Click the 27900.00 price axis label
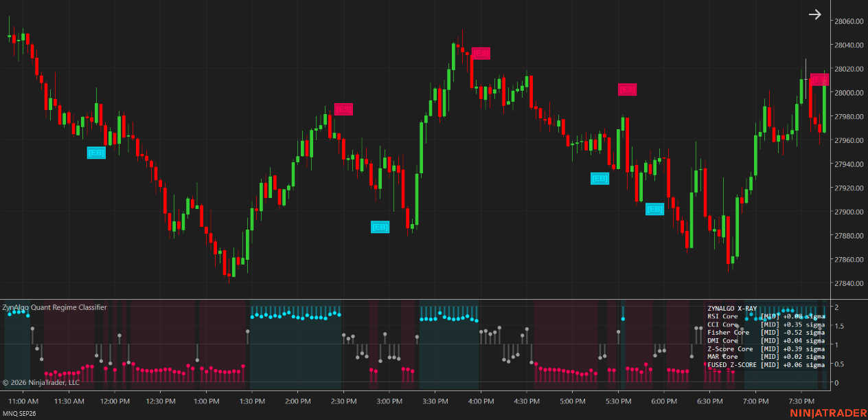Viewport: 868px width, 420px height. (x=849, y=212)
